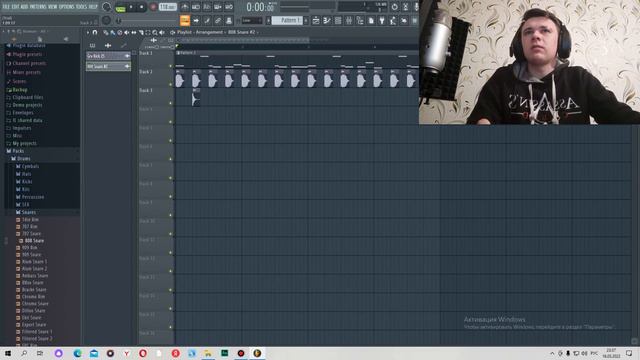640x360 pixels.
Task: Open the Browser view icon
Action: pyautogui.click(x=360, y=20)
